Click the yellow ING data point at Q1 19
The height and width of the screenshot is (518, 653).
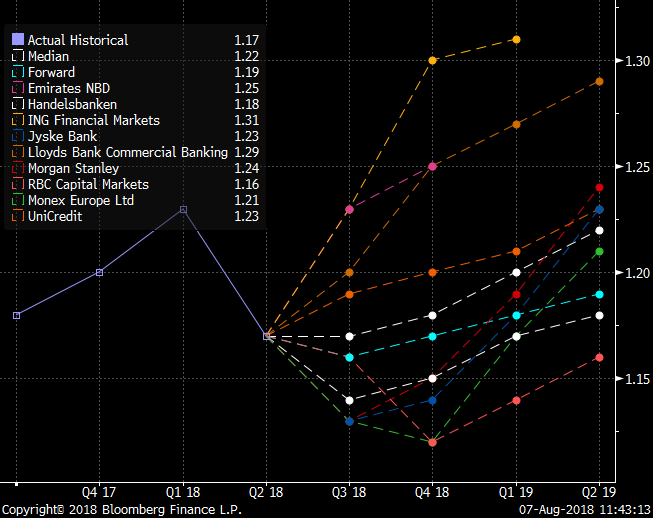(516, 40)
